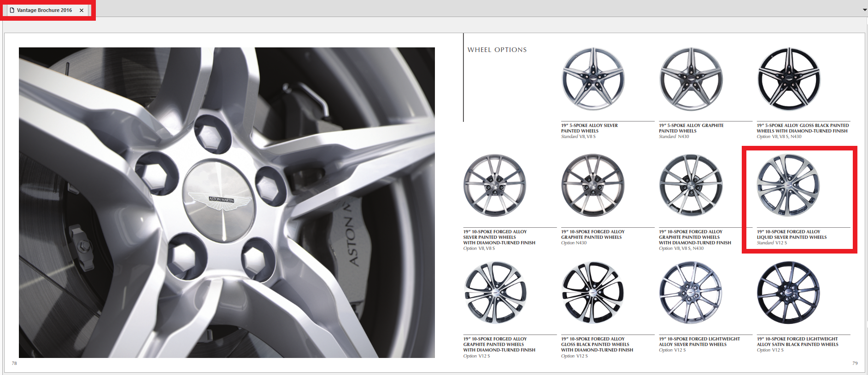Select the lightweight satin black painted wheel
Image resolution: width=868 pixels, height=375 pixels.
coord(788,293)
